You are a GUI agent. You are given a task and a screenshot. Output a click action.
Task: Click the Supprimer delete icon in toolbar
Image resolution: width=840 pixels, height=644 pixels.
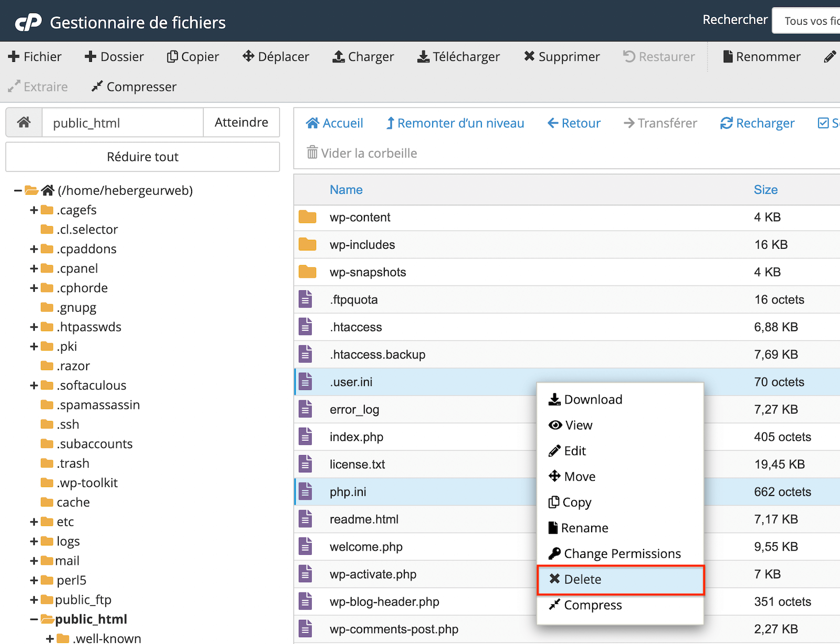pos(529,56)
